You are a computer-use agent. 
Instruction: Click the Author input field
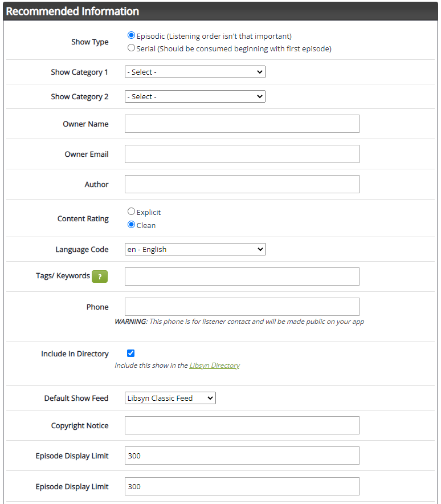tap(242, 184)
